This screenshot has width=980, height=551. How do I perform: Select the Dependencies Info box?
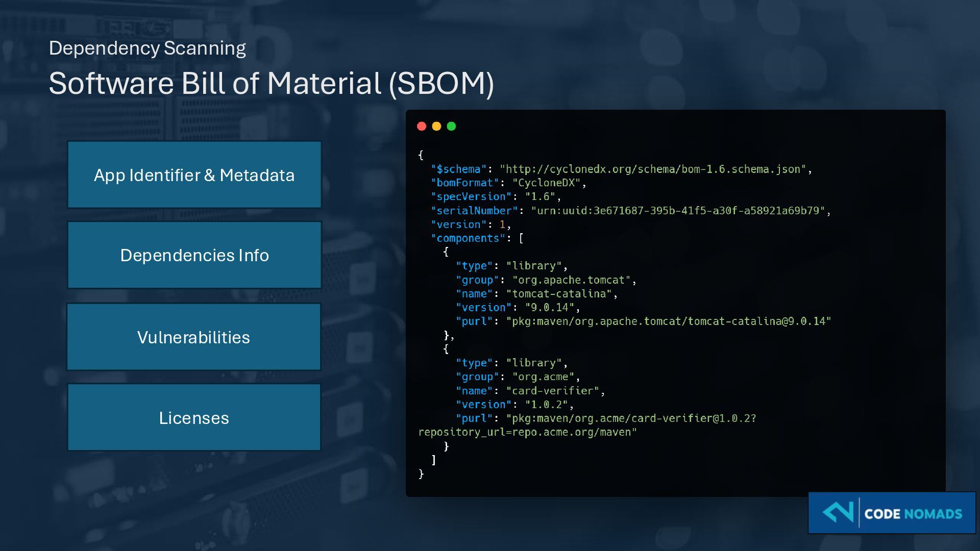194,255
